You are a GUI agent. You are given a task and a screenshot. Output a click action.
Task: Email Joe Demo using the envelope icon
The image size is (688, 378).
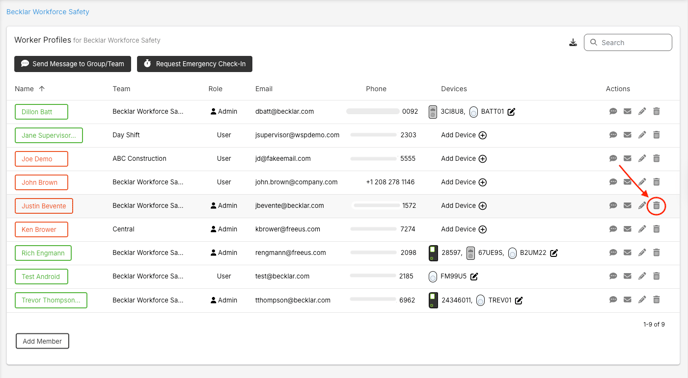[627, 158]
